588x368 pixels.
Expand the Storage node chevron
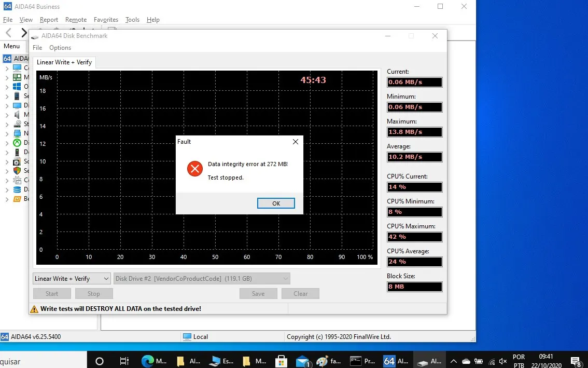pos(7,124)
